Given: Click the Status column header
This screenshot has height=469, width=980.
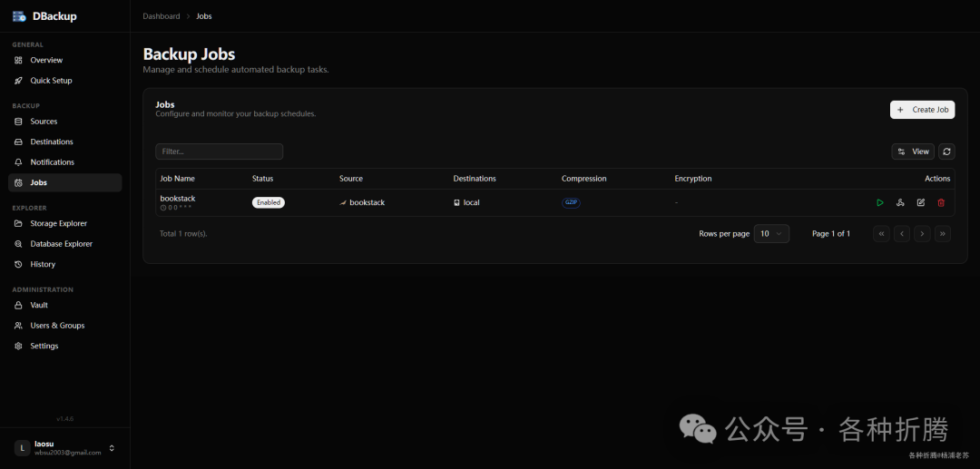Looking at the screenshot, I should pyautogui.click(x=262, y=179).
